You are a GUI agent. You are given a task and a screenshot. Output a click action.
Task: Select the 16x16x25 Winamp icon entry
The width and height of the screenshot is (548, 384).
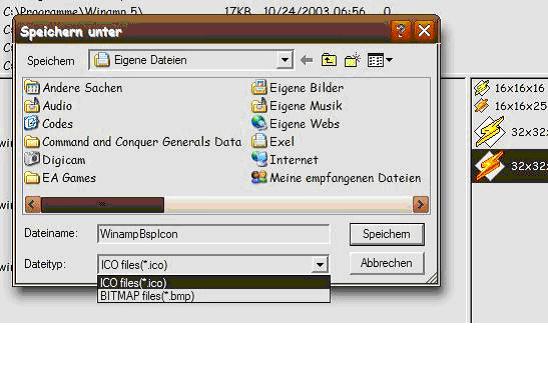[510, 106]
